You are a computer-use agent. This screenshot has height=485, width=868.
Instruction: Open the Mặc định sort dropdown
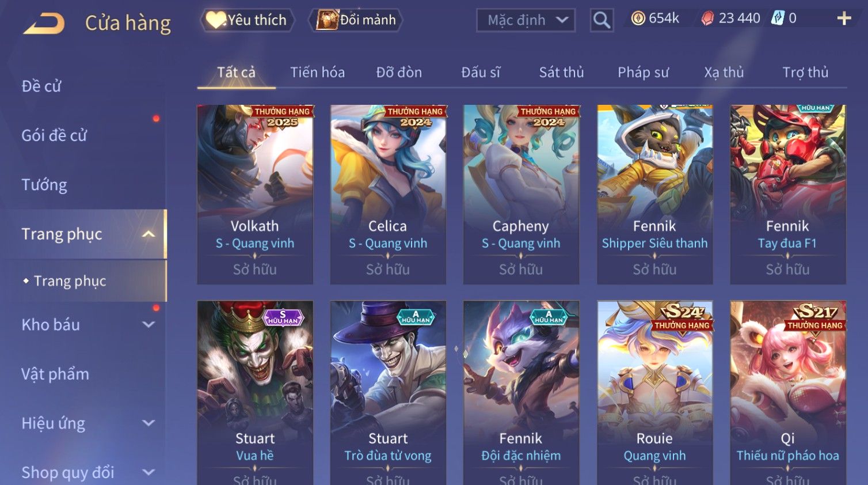[526, 20]
